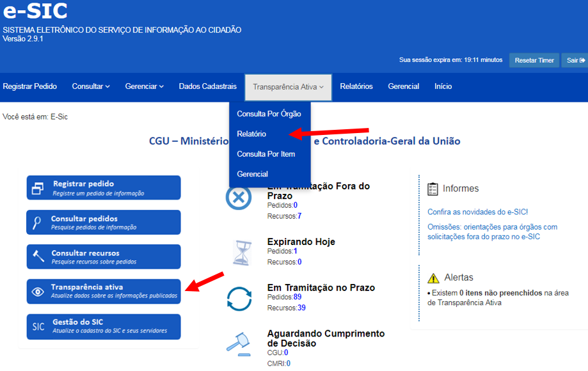Click the Resetar Timer button
588x371 pixels.
pos(534,60)
